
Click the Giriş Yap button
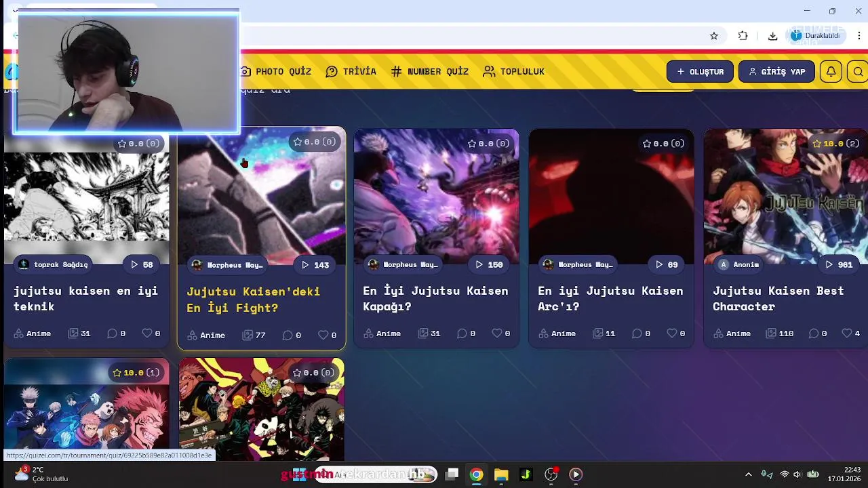coord(776,71)
